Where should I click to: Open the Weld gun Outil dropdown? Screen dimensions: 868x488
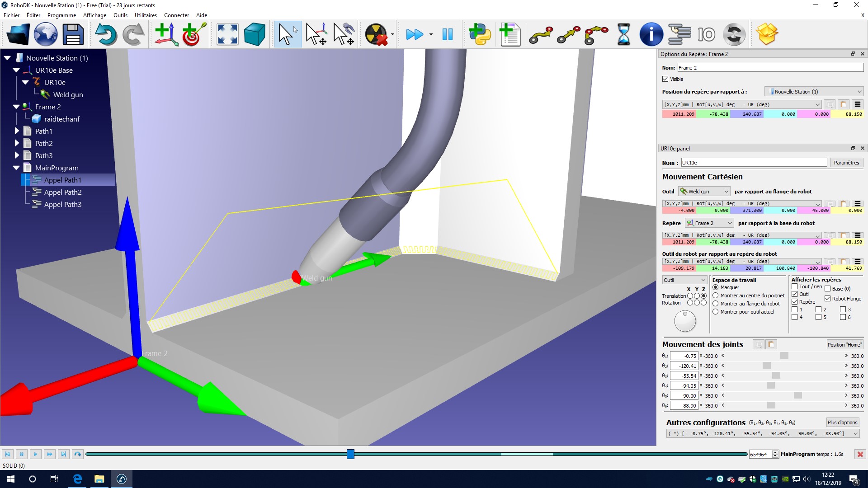[704, 192]
